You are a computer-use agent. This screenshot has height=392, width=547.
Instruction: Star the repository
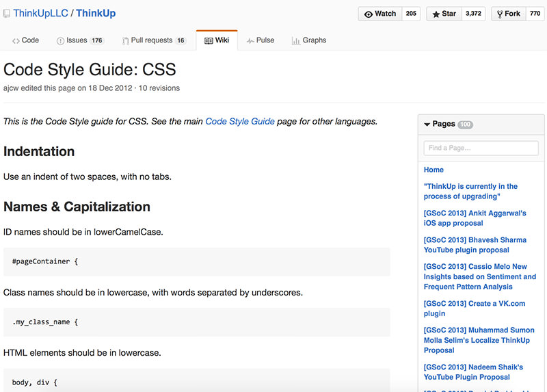[444, 14]
